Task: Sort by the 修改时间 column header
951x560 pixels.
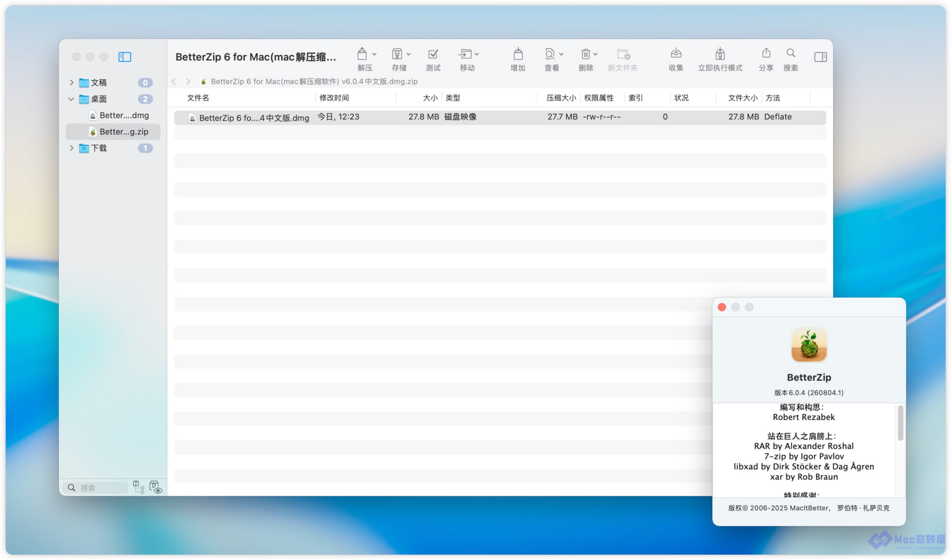Action: point(334,98)
